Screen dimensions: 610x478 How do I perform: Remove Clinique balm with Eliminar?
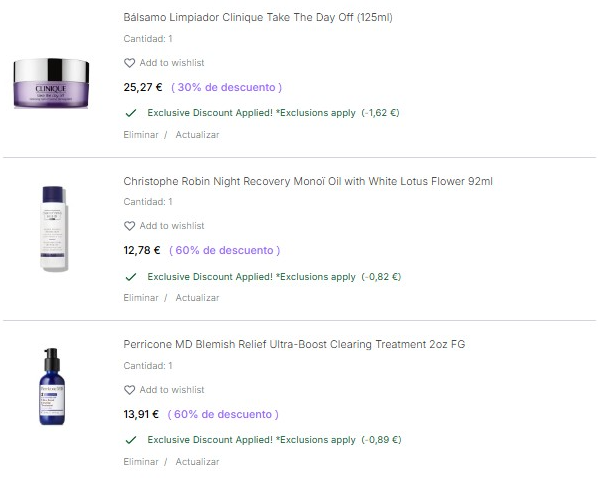[x=141, y=135]
